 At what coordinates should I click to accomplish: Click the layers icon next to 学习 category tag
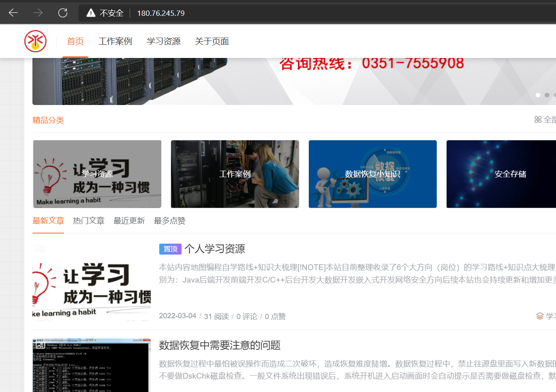(x=539, y=316)
